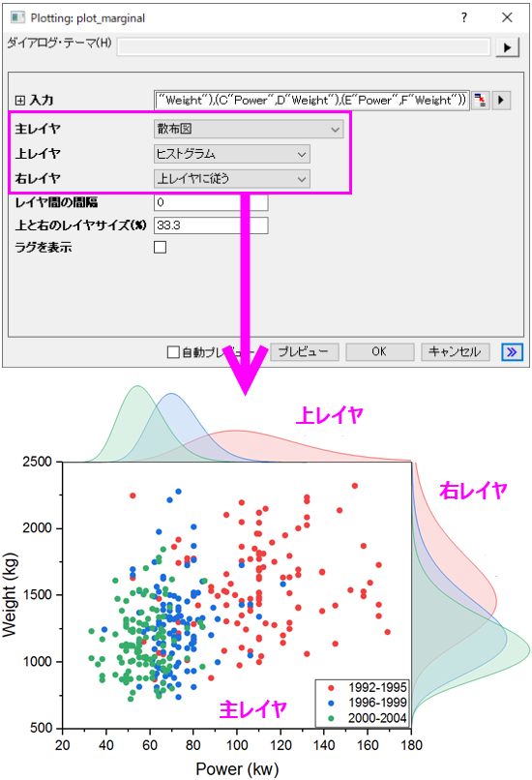This screenshot has height=780, width=532.
Task: Click the 上と右のレイヤサイズ(%) input field
Action: click(x=211, y=225)
